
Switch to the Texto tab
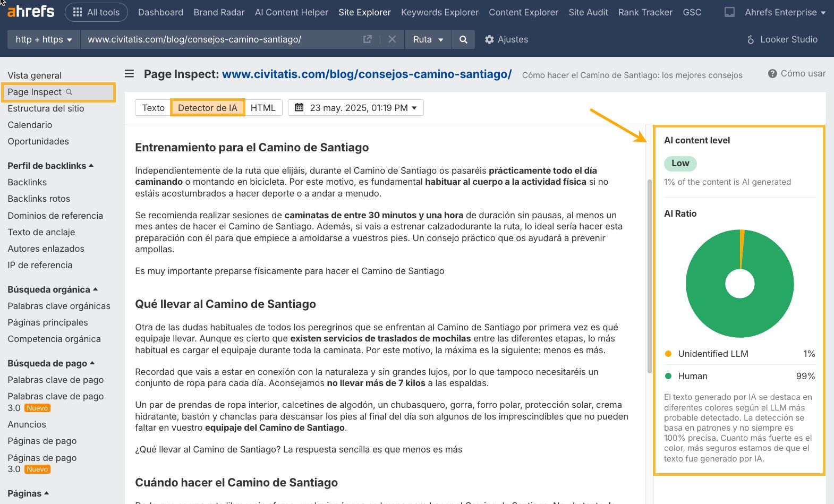(x=153, y=108)
